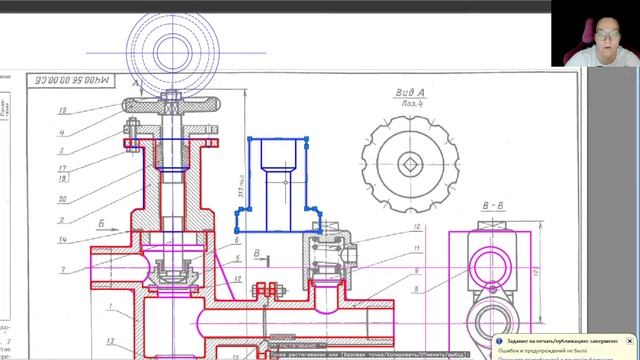Click position number 13 callout
The width and height of the screenshot is (640, 360).
click(x=110, y=341)
